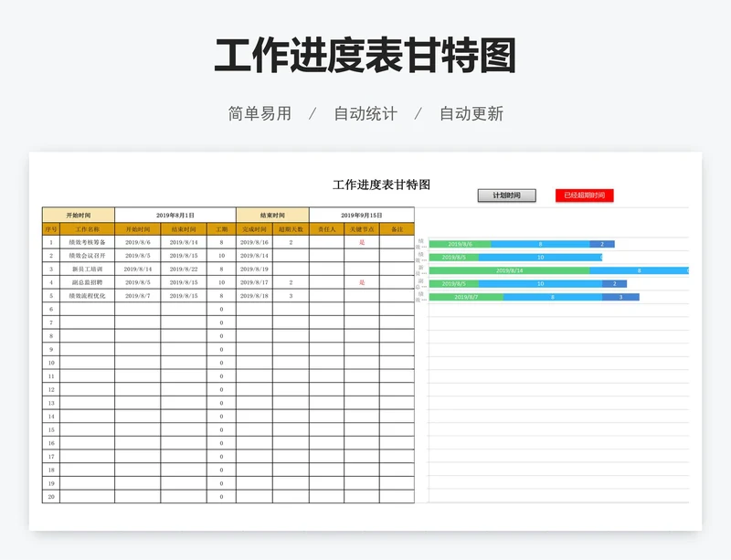Select the task name cell 副总监招聘
Viewport: 731px width, 560px height.
tap(87, 282)
